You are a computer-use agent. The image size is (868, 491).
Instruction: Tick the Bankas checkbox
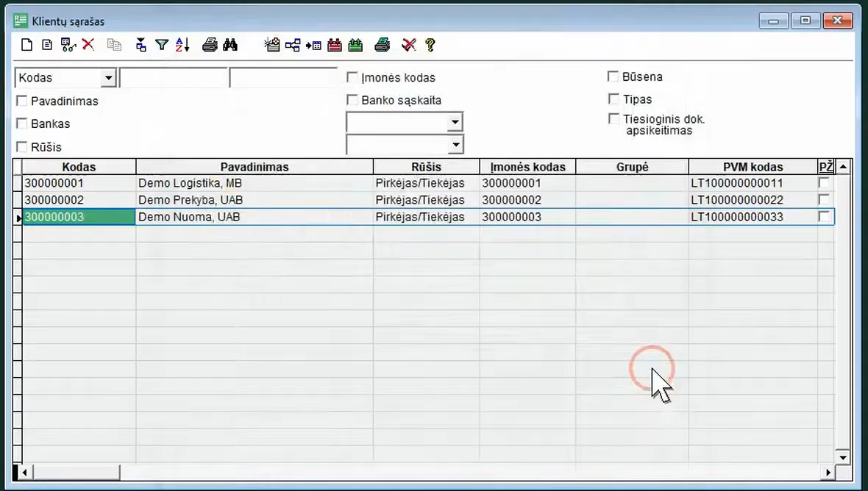22,123
